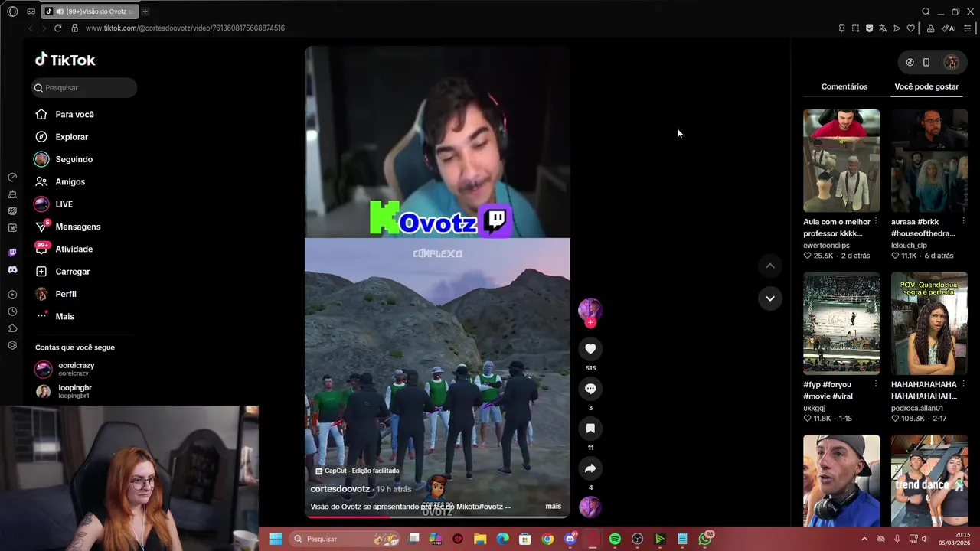Open the pedroca.allan01 channel link

917,408
